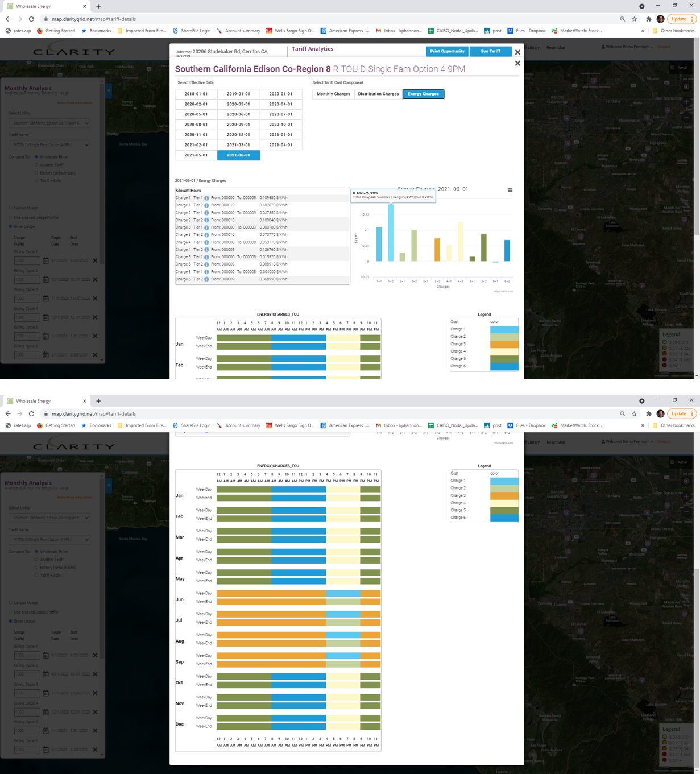Click info icon for Charge 1 Tier 2
700x774 pixels.
[206, 205]
